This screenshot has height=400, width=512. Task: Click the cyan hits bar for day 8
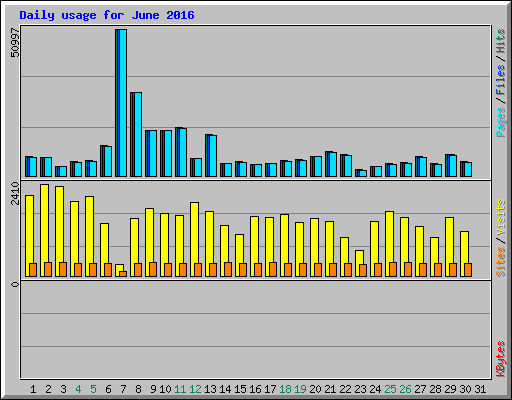pyautogui.click(x=138, y=135)
